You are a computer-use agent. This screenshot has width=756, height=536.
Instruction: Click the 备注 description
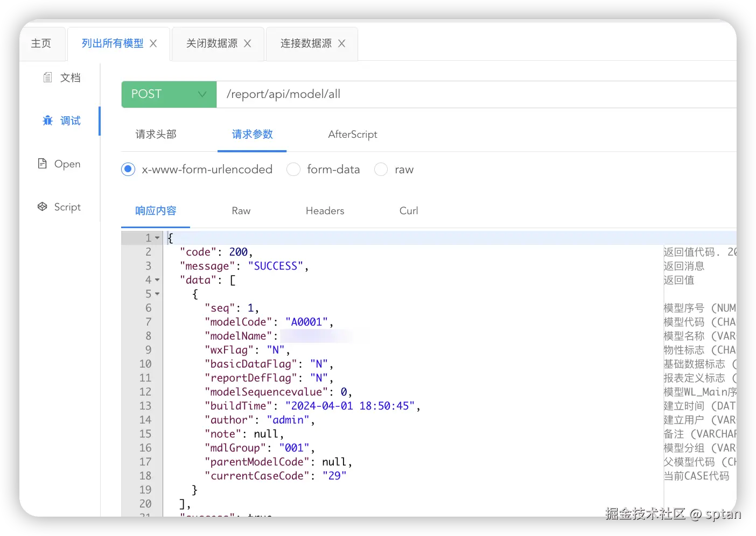click(x=699, y=434)
